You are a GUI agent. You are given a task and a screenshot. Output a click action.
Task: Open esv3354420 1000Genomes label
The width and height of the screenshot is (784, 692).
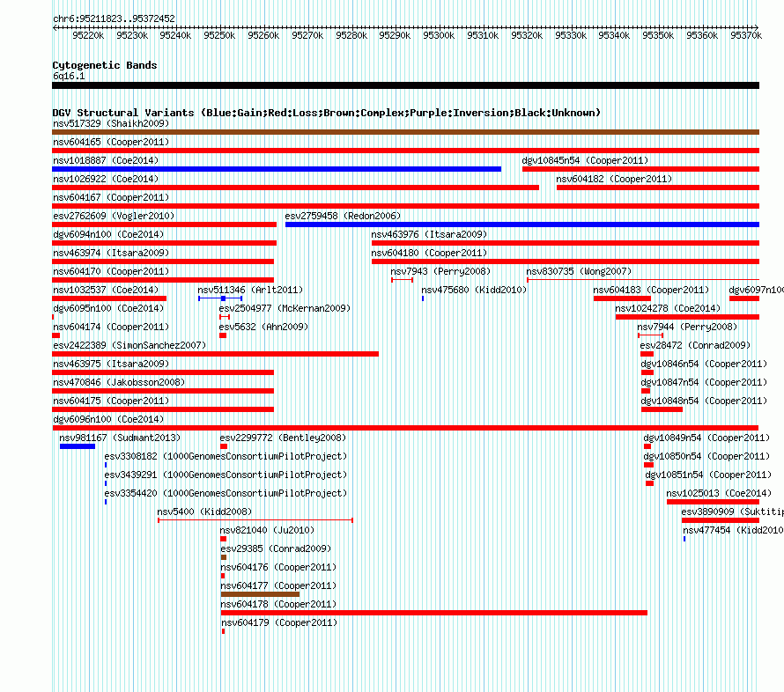tap(226, 493)
